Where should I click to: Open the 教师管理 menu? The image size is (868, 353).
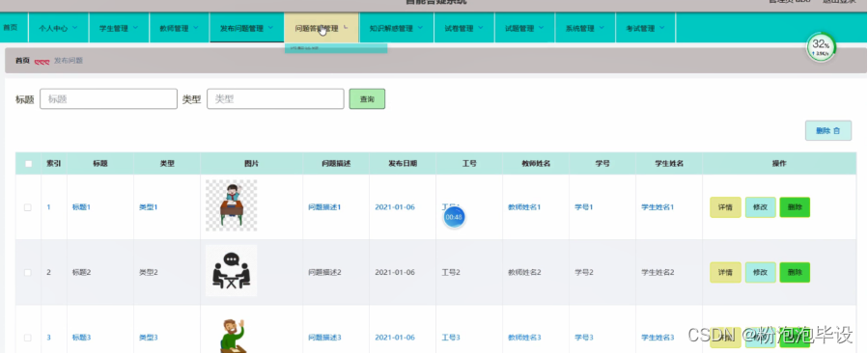pyautogui.click(x=180, y=28)
